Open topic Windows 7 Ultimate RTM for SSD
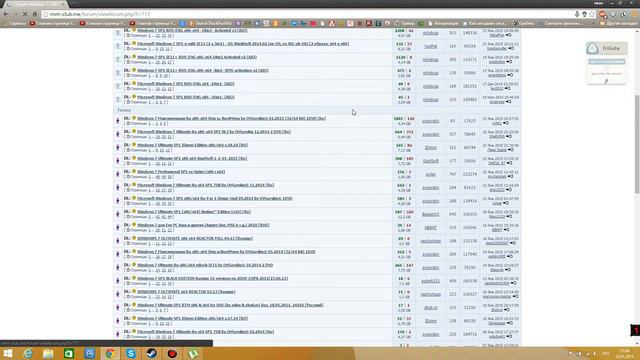Viewport: 640px width, 360px height. 230,305
